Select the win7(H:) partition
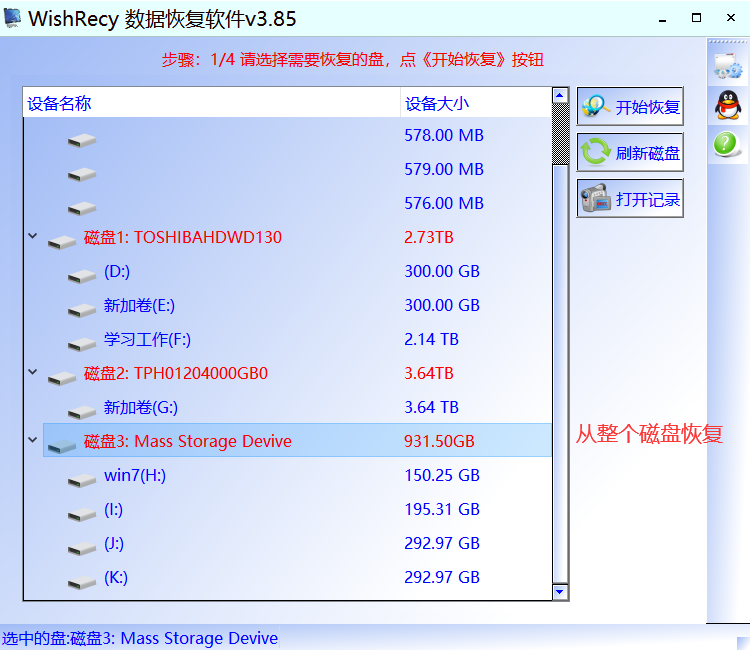750x650 pixels. click(x=135, y=475)
